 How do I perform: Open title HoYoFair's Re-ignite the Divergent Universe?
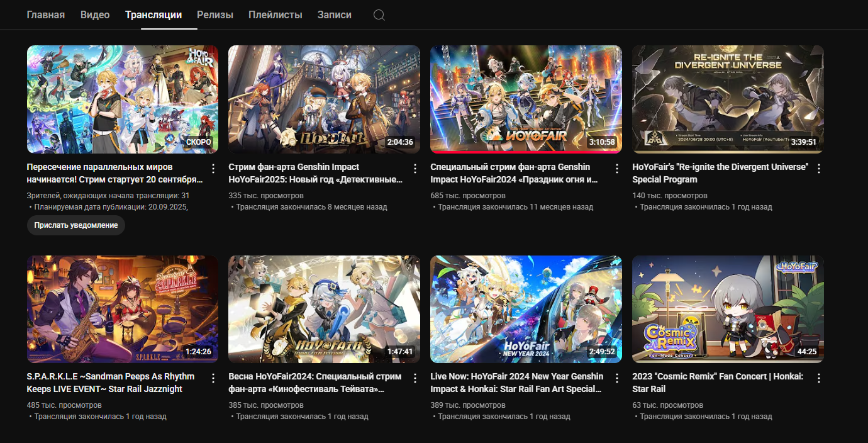pyautogui.click(x=720, y=173)
